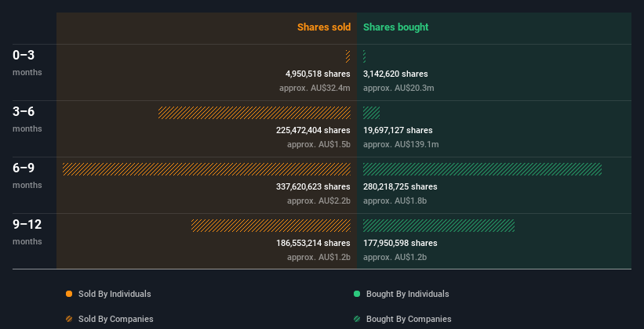Click the 6–9 row label
The width and height of the screenshot is (644, 329).
24,168
